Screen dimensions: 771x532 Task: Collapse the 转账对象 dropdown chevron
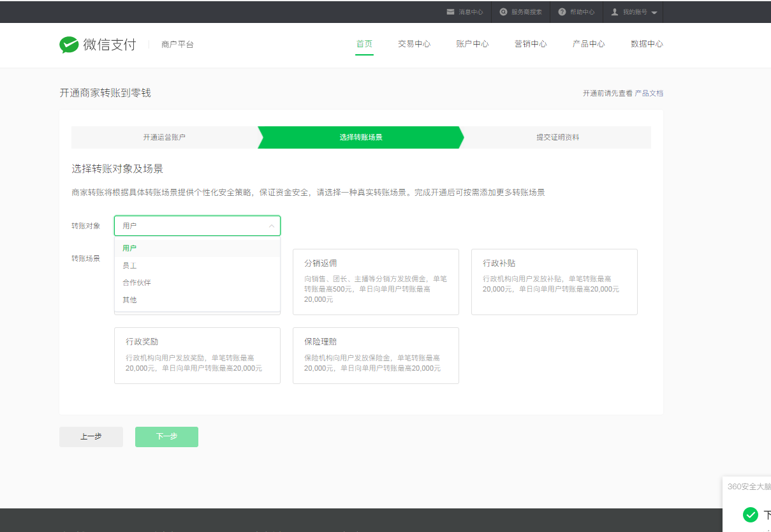[x=272, y=226]
